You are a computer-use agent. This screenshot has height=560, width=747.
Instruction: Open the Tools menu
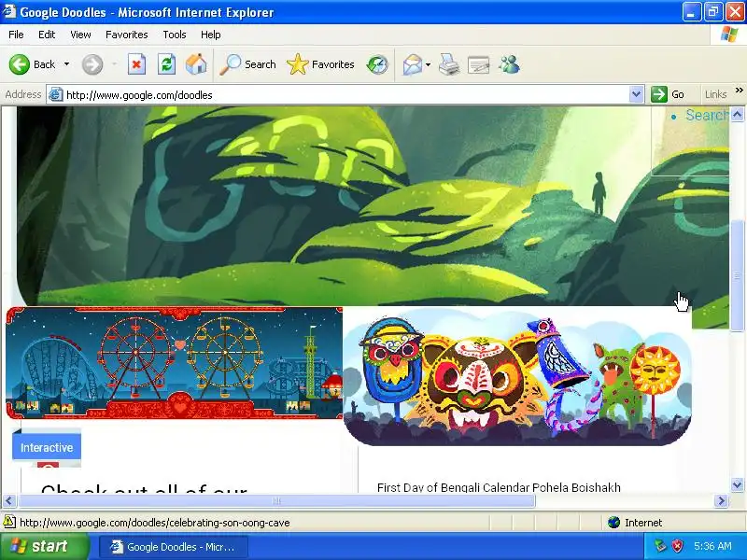click(x=175, y=35)
